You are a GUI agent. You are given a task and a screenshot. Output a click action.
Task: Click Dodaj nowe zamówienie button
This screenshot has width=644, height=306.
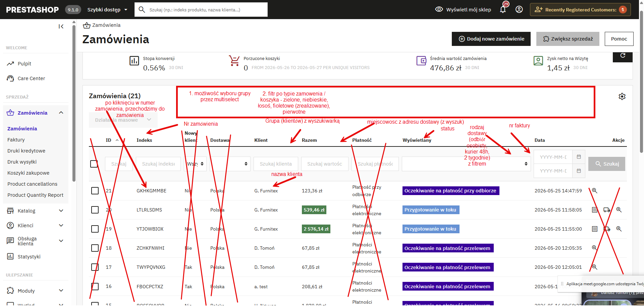pos(491,39)
